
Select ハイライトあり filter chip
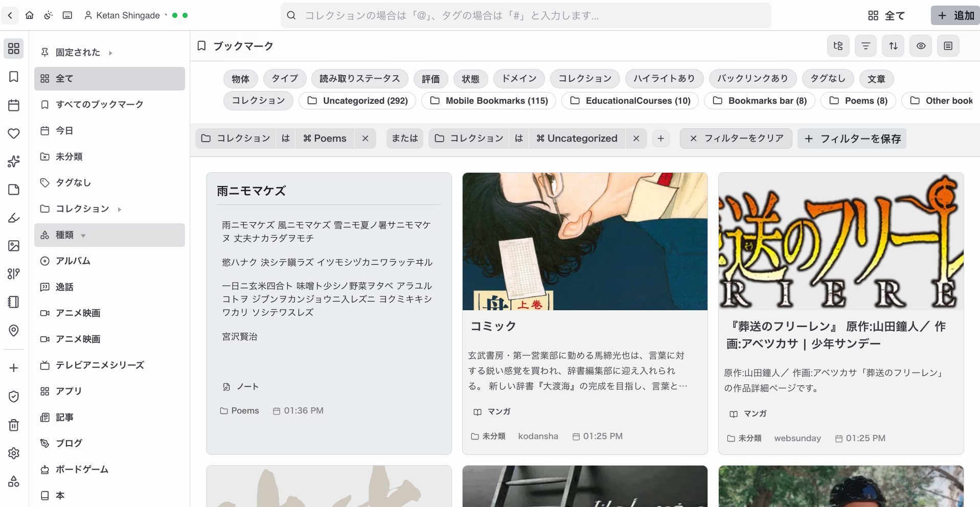664,79
